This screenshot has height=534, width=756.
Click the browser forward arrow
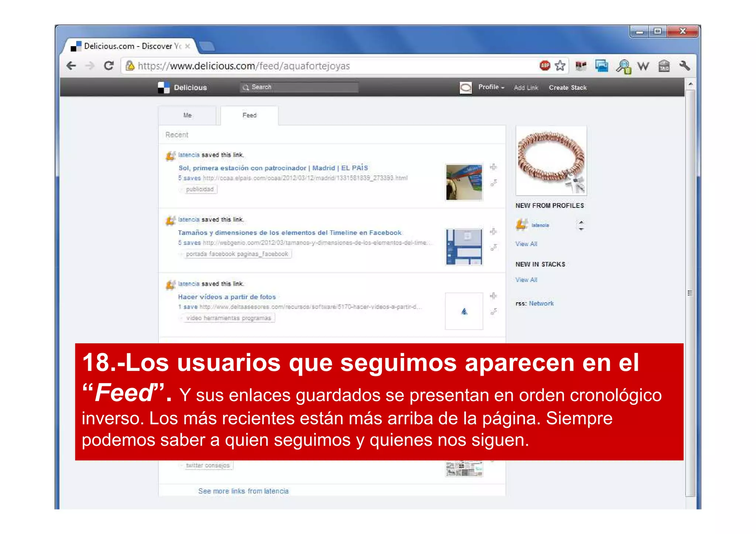pos(90,66)
